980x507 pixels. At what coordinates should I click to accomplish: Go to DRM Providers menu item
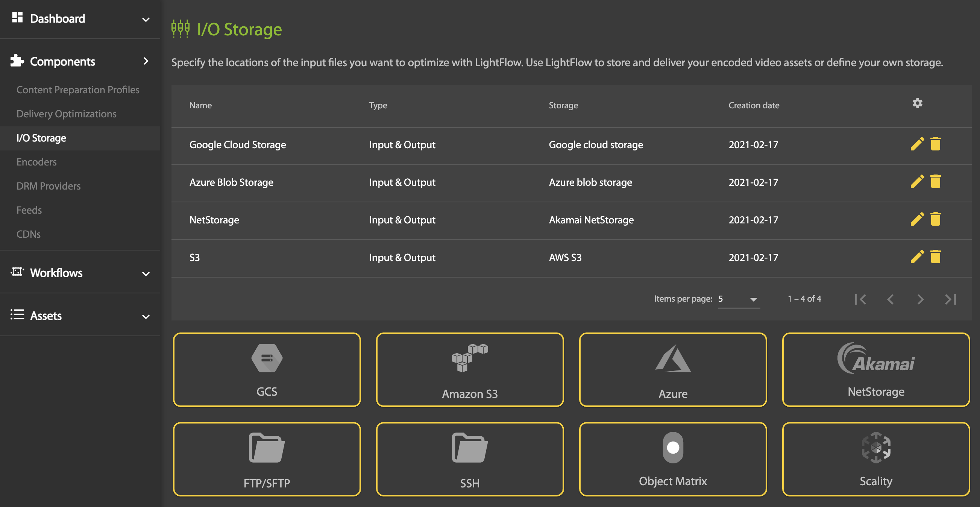coord(48,186)
